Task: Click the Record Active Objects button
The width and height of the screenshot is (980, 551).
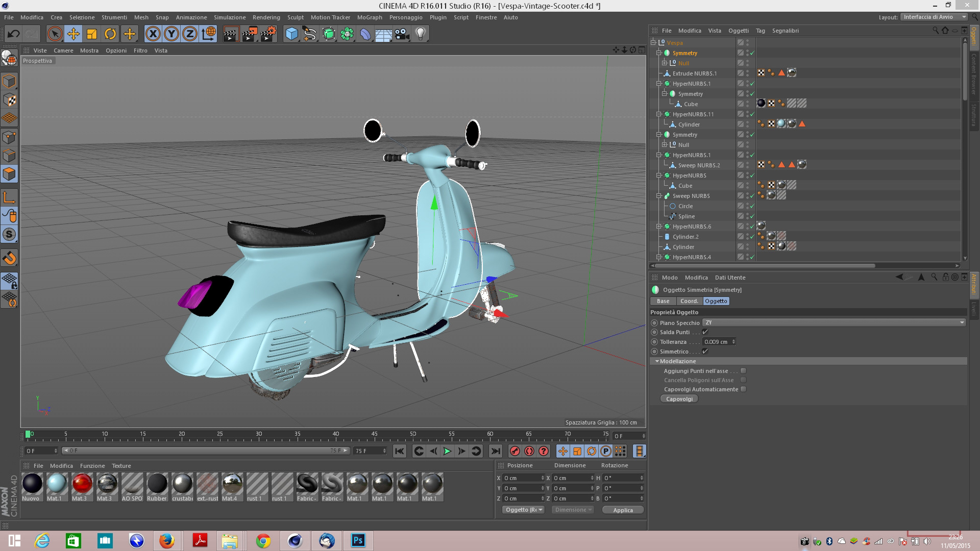Action: 514,451
